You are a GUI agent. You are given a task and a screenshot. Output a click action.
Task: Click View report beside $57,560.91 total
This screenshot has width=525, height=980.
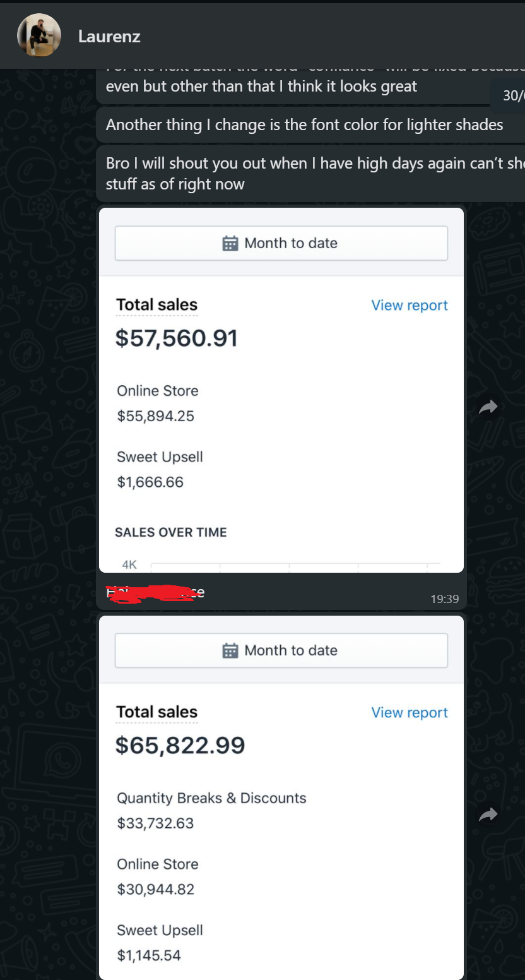coord(410,305)
